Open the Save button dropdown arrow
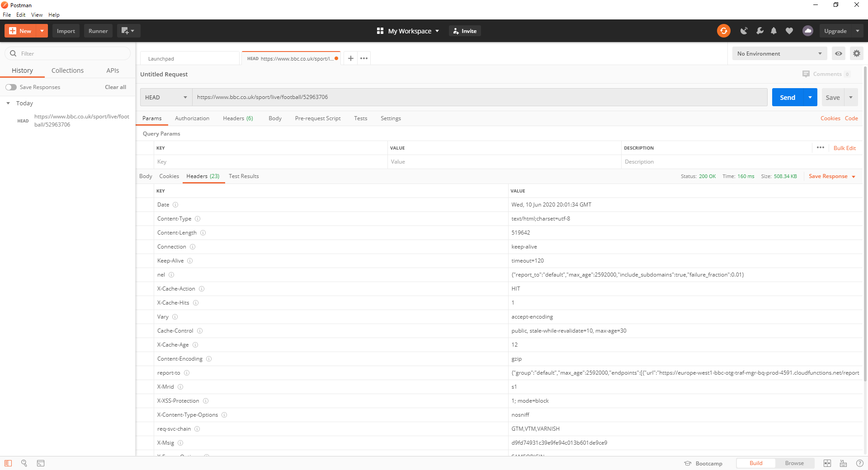 851,97
